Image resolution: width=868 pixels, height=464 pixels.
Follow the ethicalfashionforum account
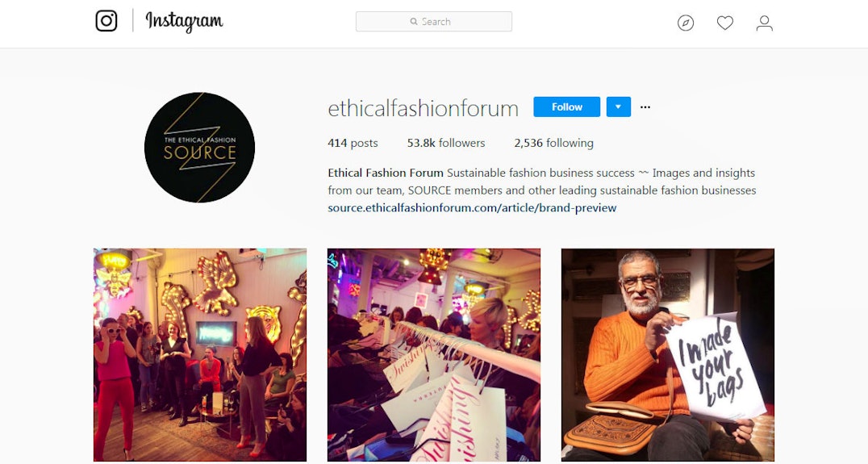566,107
